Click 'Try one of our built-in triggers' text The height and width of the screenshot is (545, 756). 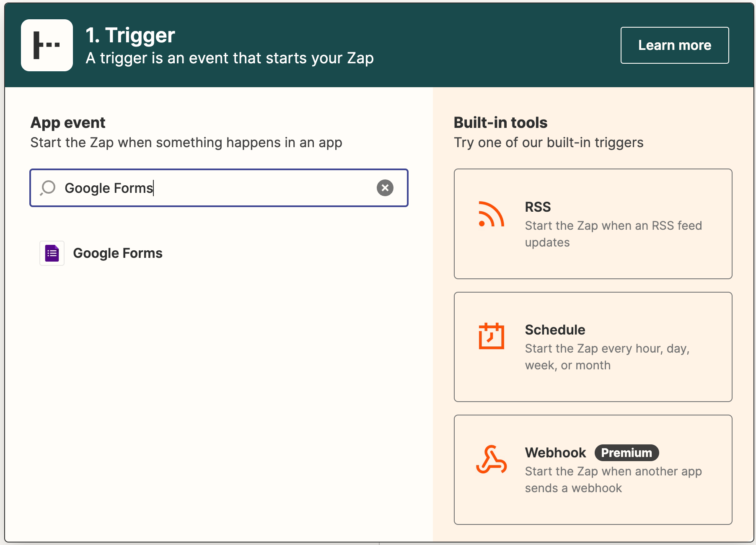click(x=549, y=143)
